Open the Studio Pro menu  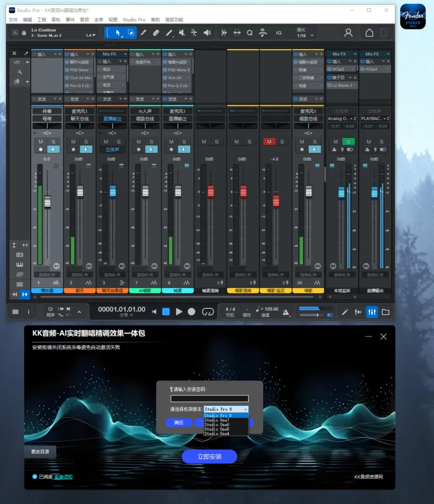tap(134, 20)
